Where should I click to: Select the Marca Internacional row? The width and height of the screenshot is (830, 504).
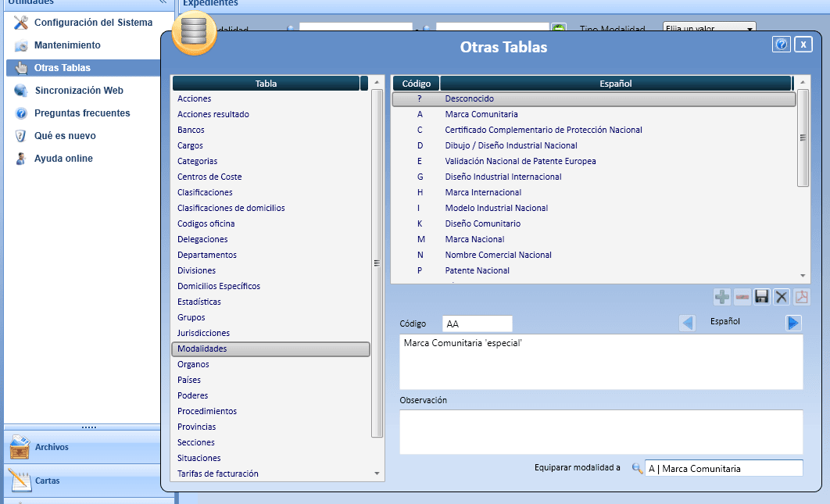coord(594,193)
